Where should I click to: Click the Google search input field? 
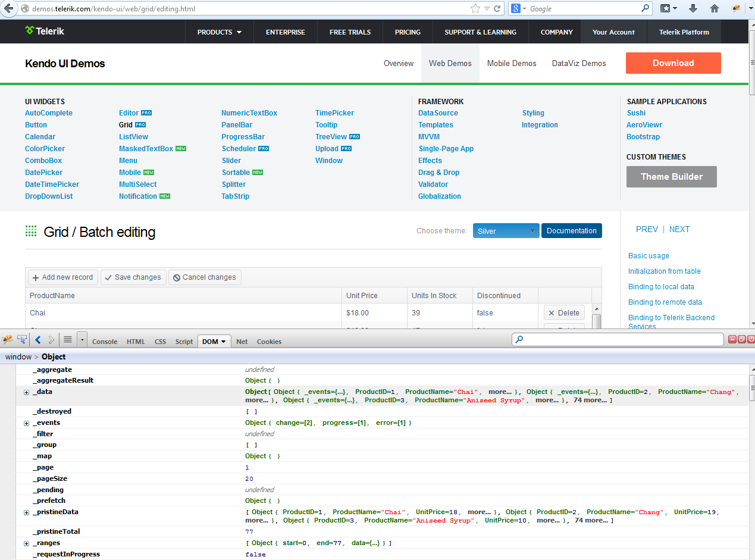click(583, 8)
